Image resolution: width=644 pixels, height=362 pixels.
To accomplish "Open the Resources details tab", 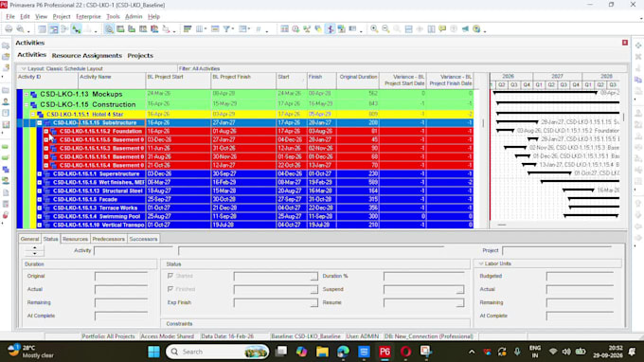I will tap(75, 239).
